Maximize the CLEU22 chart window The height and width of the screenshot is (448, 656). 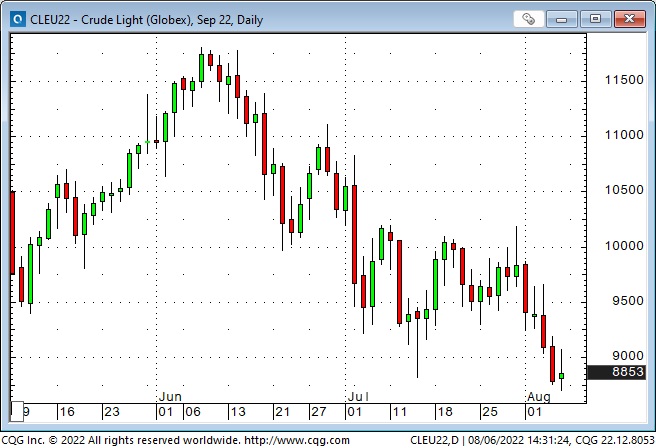pos(595,19)
